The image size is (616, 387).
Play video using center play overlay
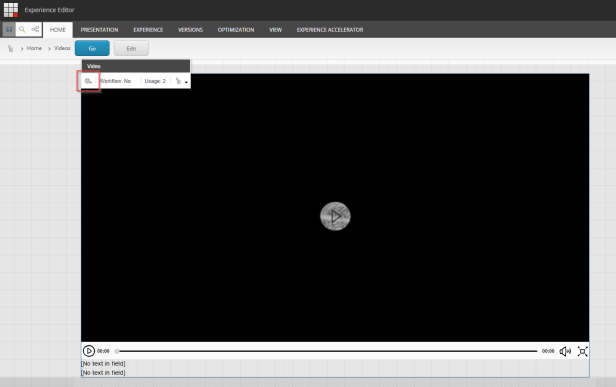click(x=335, y=216)
